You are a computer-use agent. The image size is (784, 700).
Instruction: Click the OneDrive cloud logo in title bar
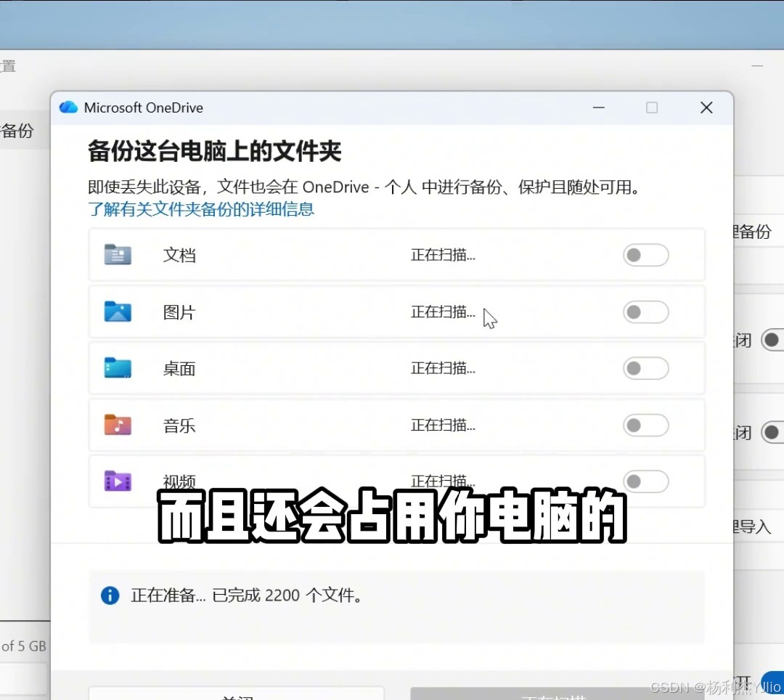68,107
